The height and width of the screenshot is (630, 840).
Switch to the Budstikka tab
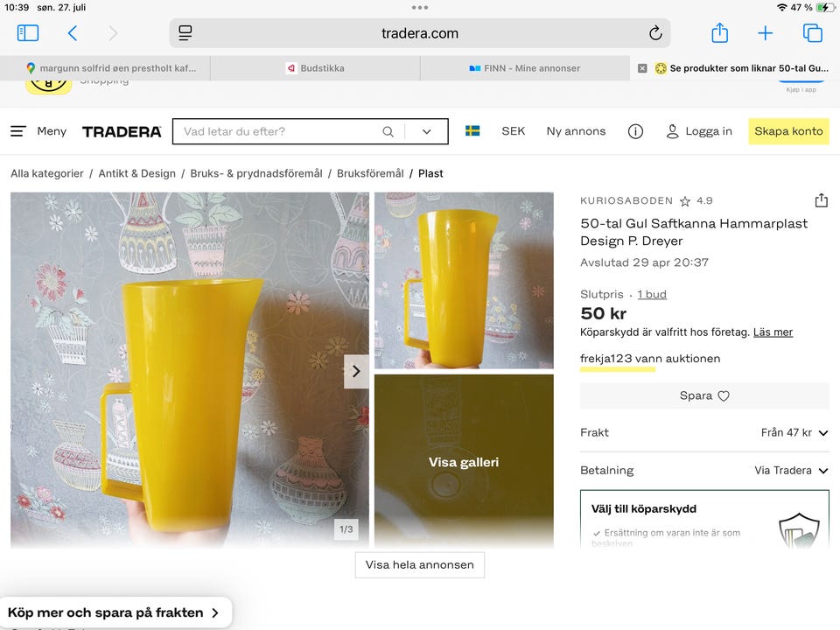coord(315,67)
